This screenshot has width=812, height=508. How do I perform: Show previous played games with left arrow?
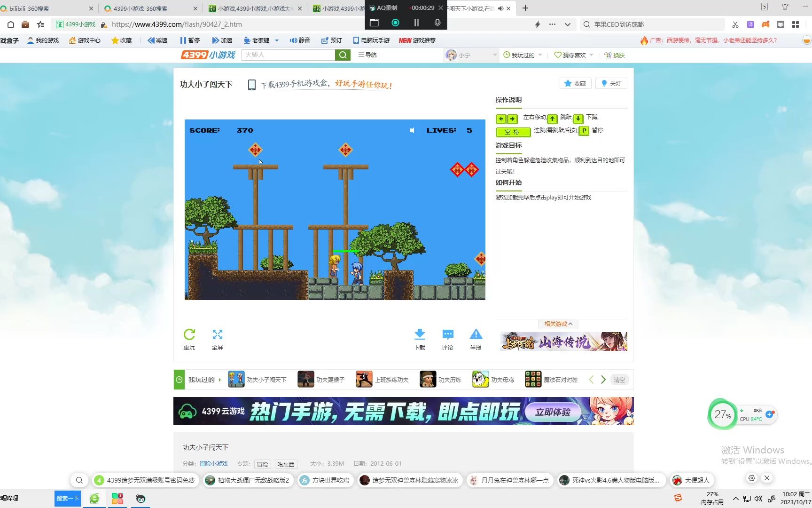coord(591,380)
